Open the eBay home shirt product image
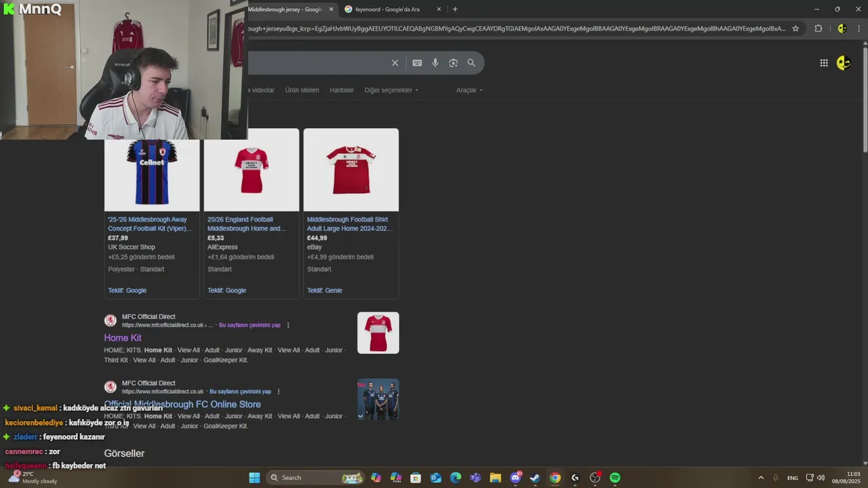 pyautogui.click(x=351, y=170)
